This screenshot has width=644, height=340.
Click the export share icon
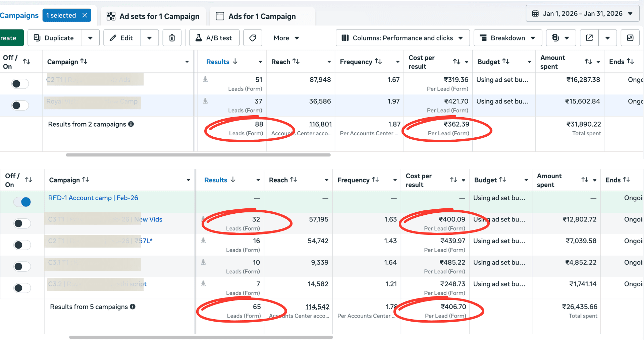589,38
